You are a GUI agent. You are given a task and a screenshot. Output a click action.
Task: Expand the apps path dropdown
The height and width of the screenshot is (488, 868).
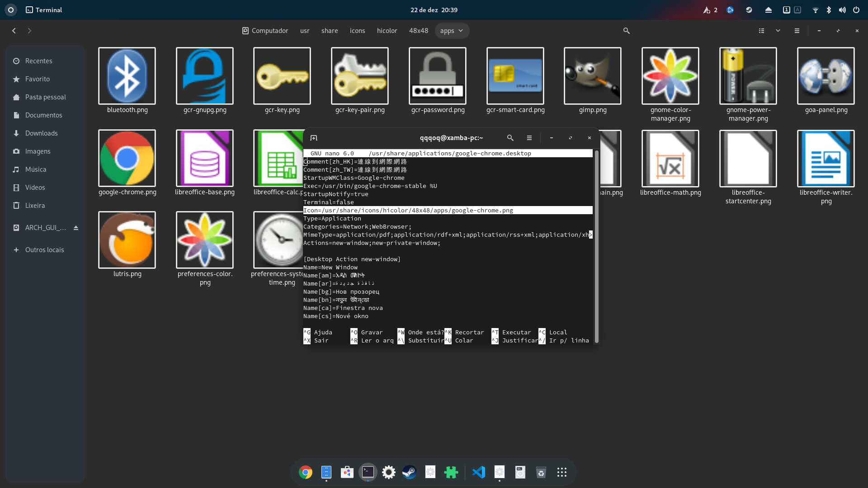[x=461, y=31]
